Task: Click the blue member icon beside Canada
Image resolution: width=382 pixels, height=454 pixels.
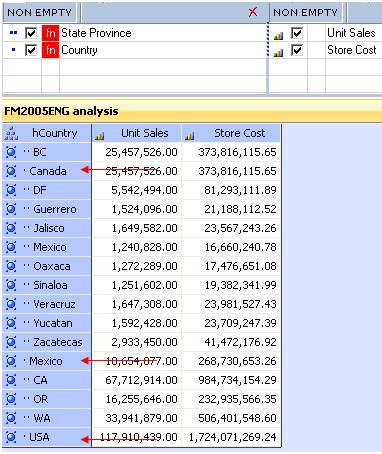Action: pyautogui.click(x=11, y=171)
